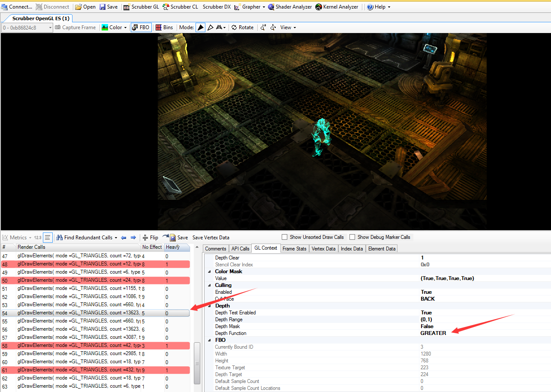Screen dimensions: 551x392
Task: Click the Bins toolbar icon
Action: [164, 27]
